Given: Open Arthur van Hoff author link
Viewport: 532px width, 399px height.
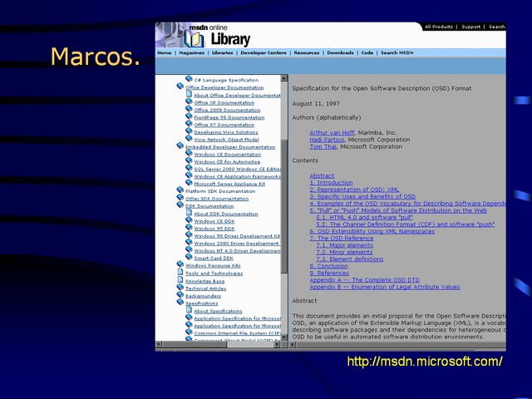Looking at the screenshot, I should [x=332, y=133].
